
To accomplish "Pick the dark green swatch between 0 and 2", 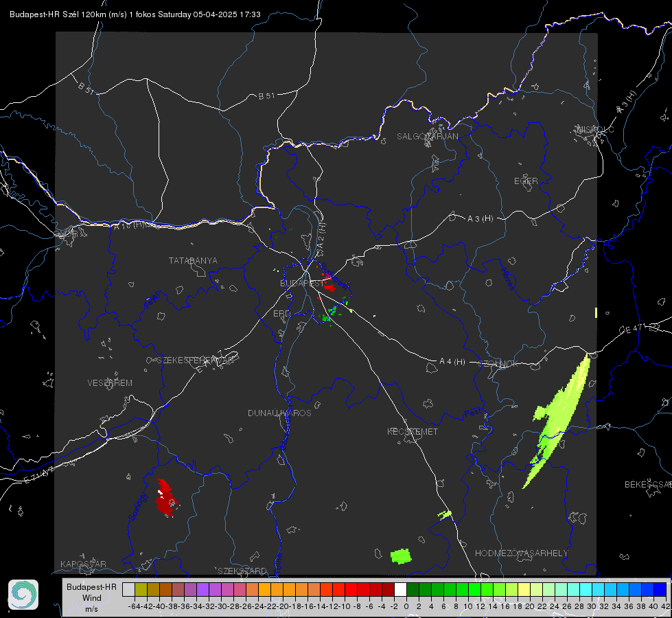I will pos(413,589).
